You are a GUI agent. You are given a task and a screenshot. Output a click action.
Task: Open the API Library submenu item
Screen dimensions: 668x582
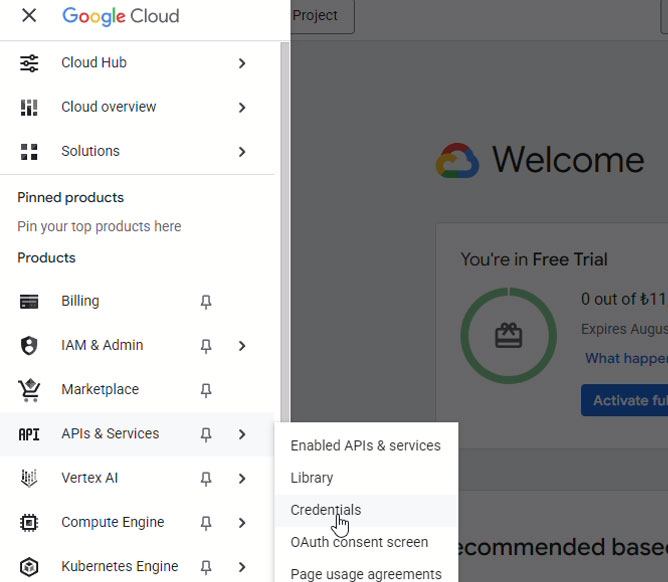pos(366,478)
